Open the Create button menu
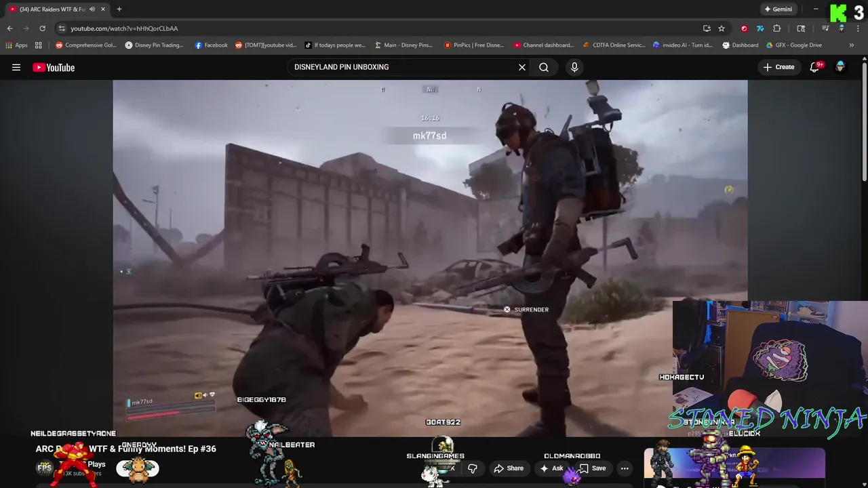868x488 pixels. 778,67
